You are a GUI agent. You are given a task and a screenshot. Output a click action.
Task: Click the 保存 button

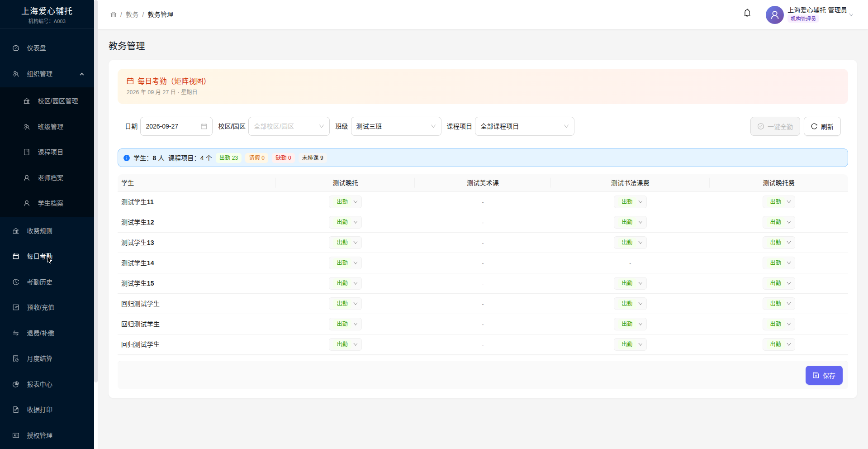coord(824,375)
